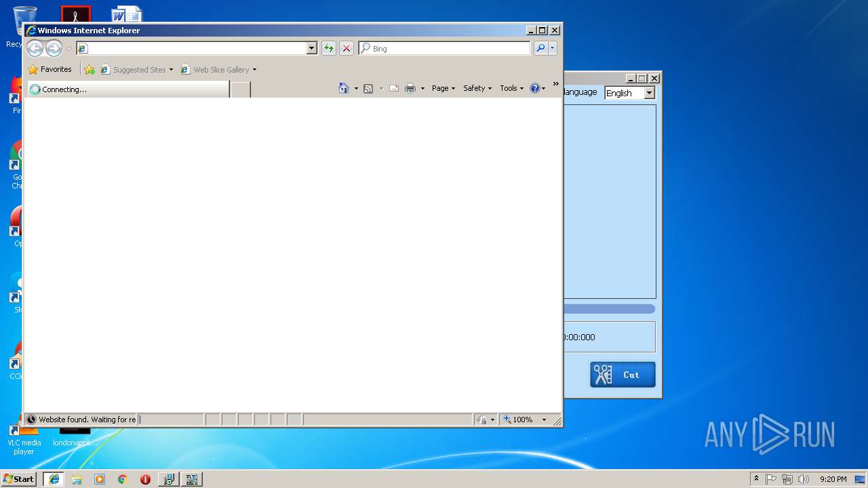Expand Web Slice Gallery dropdown arrow

[x=254, y=69]
